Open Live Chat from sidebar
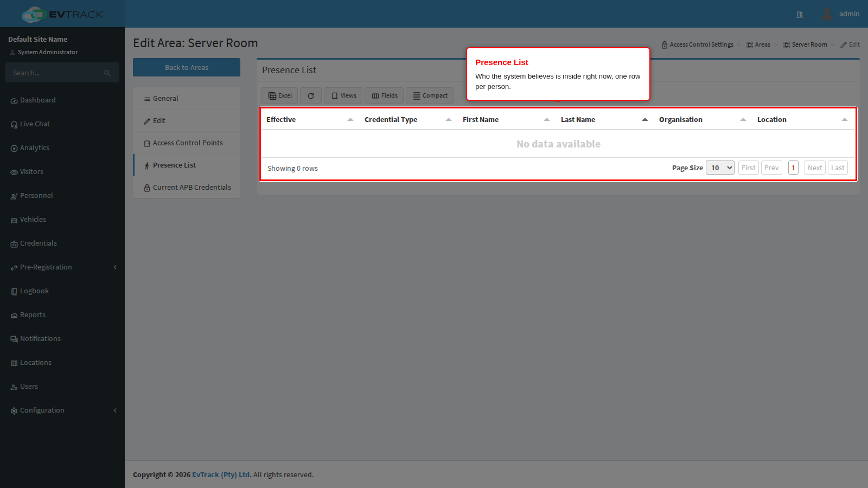The image size is (868, 488). point(62,124)
